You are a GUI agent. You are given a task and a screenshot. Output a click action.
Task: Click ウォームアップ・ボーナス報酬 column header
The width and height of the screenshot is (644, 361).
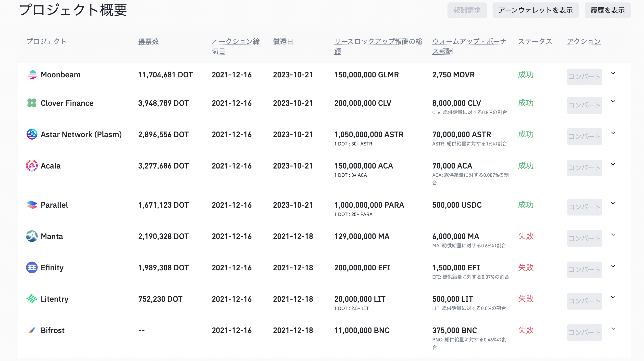pos(469,47)
